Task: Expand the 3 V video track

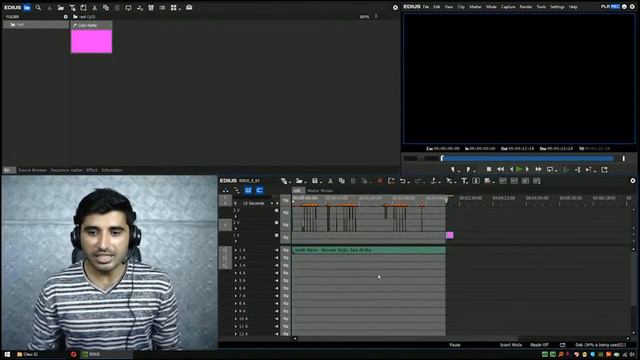Action: 236,216
